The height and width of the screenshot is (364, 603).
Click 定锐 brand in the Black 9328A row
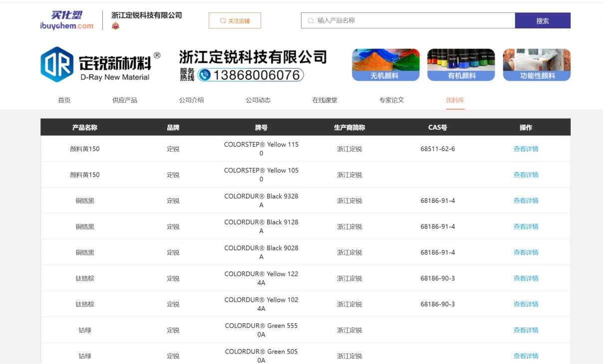173,200
